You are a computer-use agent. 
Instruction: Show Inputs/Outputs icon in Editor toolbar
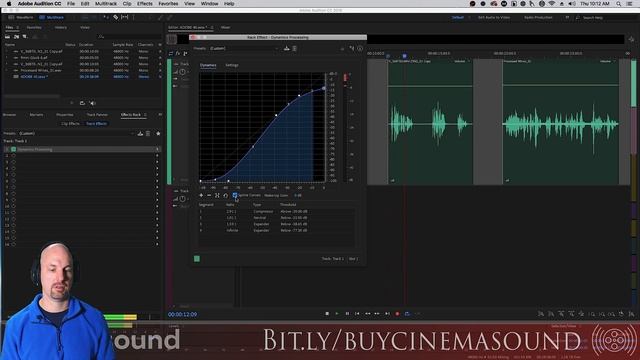coord(171,53)
